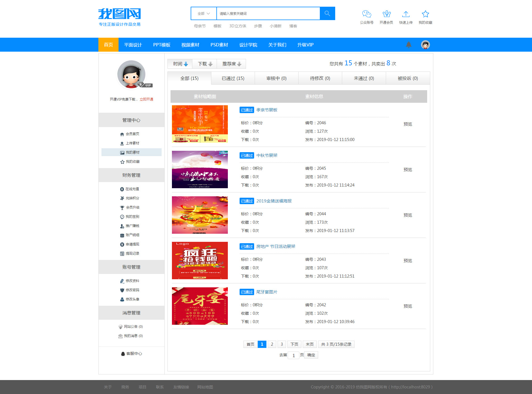Click the 我的签到 check icon
The image size is (532, 394).
pyautogui.click(x=122, y=217)
